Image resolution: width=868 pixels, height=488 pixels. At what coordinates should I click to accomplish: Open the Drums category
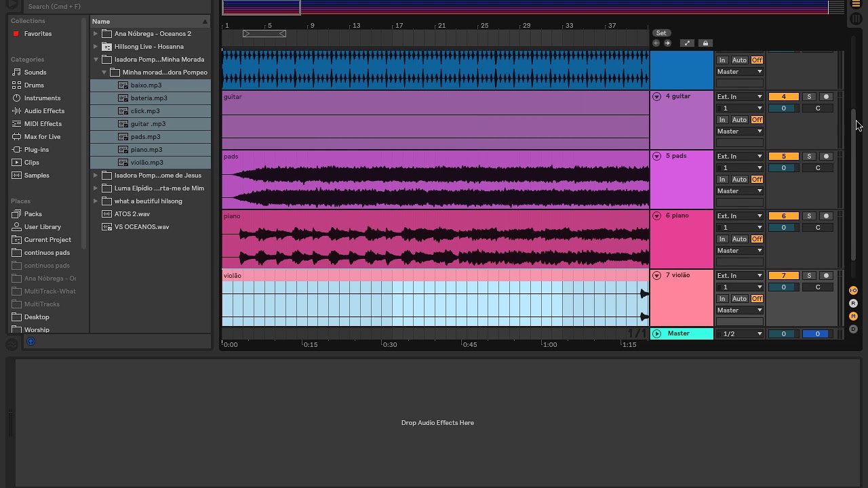click(34, 85)
